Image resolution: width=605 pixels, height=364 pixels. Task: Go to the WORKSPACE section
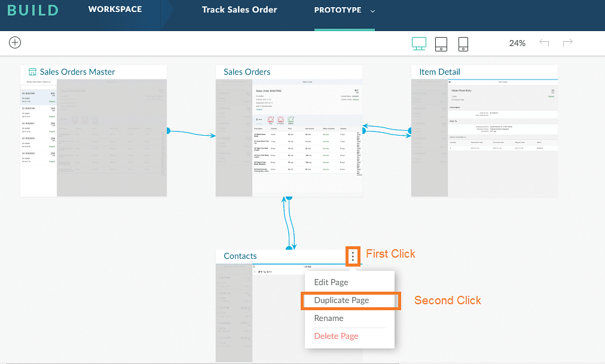[115, 10]
